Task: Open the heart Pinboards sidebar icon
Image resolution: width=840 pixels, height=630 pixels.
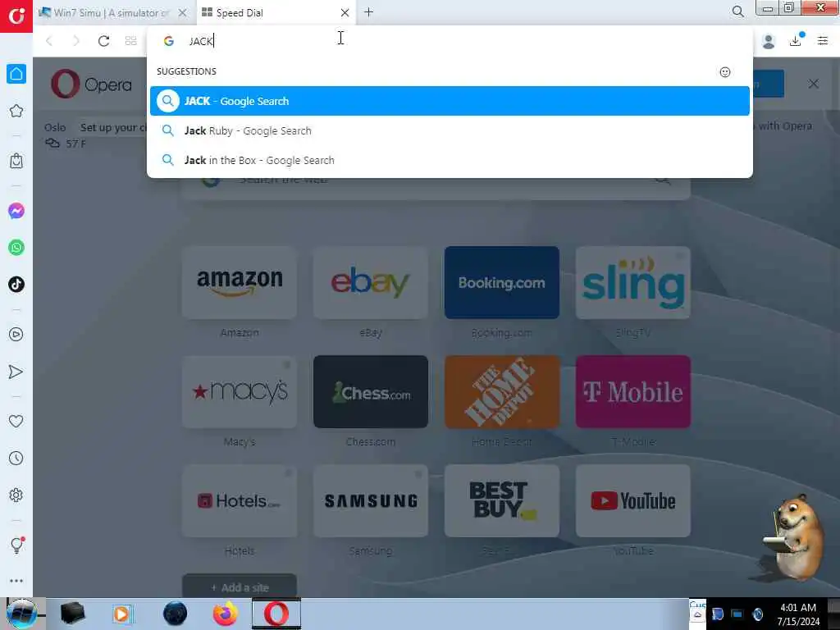Action: coord(16,421)
